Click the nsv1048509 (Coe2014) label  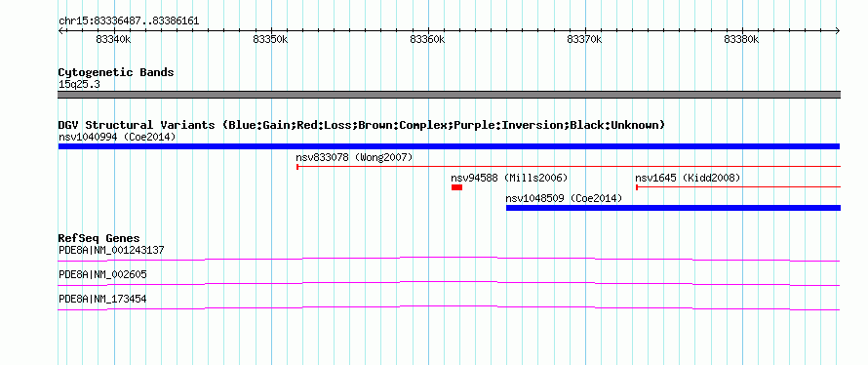click(564, 198)
